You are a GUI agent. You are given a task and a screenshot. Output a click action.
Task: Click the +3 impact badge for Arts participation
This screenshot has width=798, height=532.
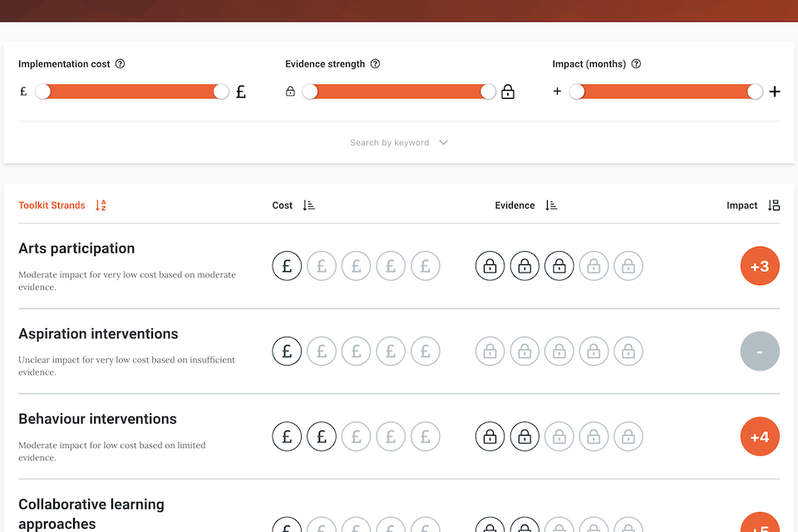point(760,266)
